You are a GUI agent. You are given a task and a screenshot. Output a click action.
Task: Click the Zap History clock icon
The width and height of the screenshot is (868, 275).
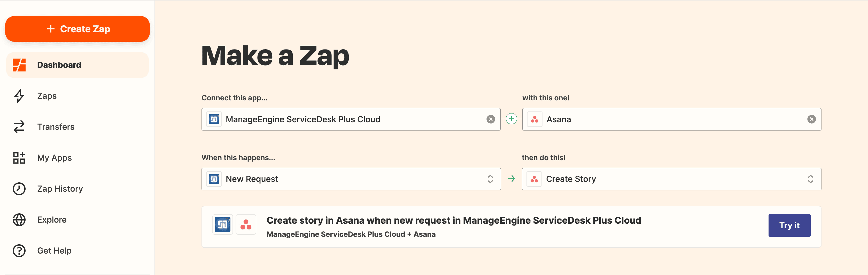click(19, 189)
